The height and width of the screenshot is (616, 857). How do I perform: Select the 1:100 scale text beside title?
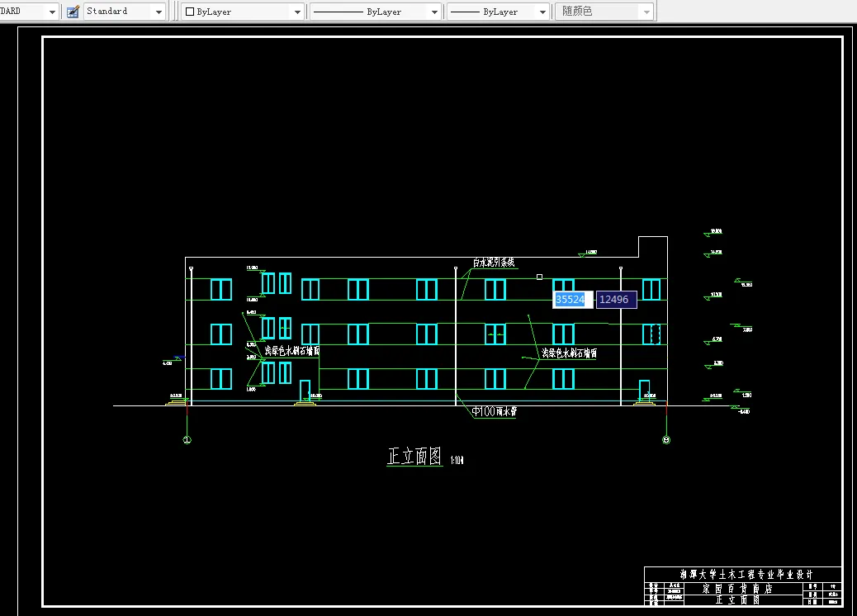point(457,460)
